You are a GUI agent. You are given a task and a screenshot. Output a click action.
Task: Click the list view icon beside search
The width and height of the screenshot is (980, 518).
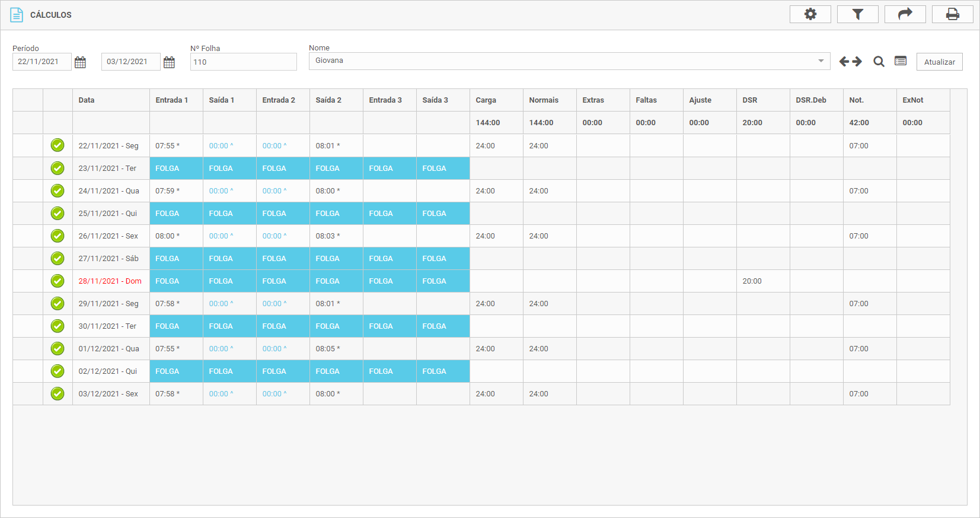(901, 61)
